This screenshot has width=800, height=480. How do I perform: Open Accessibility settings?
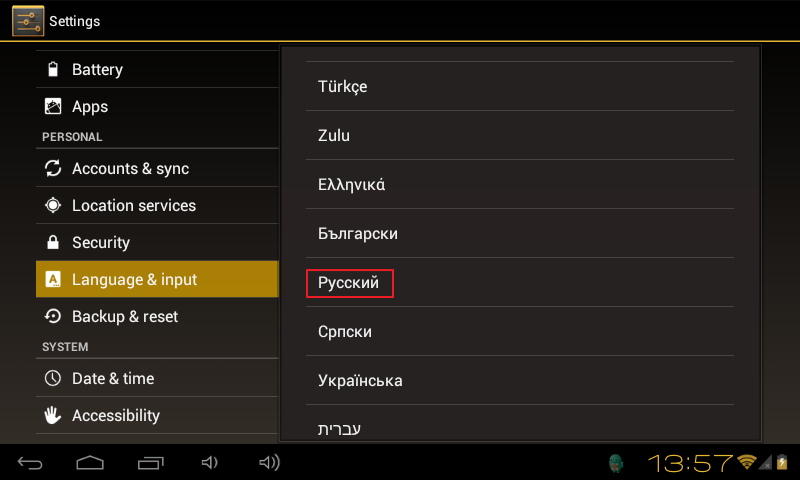tap(157, 415)
